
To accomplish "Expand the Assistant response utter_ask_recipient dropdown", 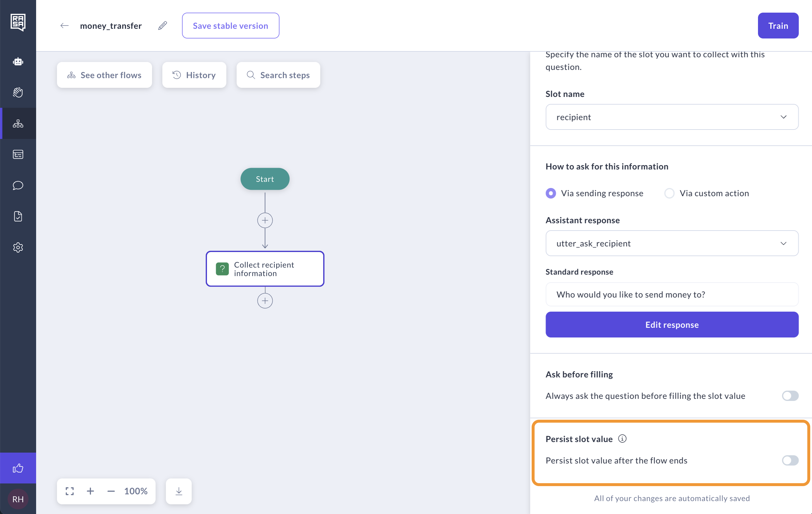I will point(672,243).
